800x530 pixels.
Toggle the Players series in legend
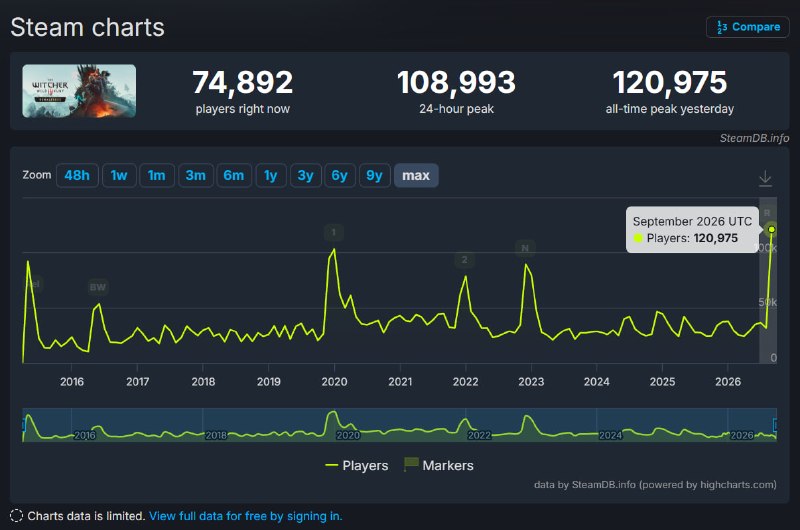(357, 465)
